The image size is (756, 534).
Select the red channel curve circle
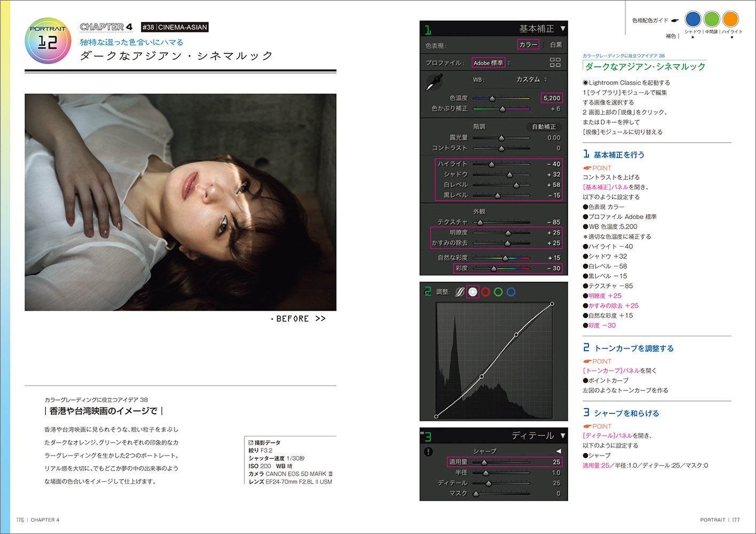tap(486, 292)
